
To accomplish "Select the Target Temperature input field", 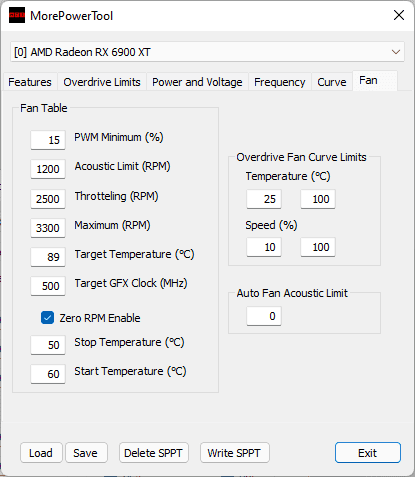I will (x=48, y=257).
